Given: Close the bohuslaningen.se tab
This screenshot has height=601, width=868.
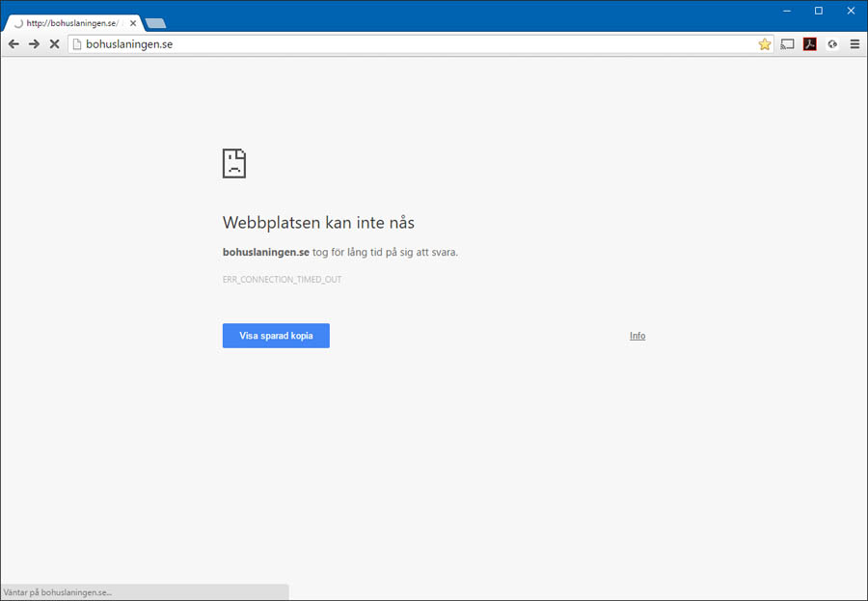Looking at the screenshot, I should click(133, 23).
